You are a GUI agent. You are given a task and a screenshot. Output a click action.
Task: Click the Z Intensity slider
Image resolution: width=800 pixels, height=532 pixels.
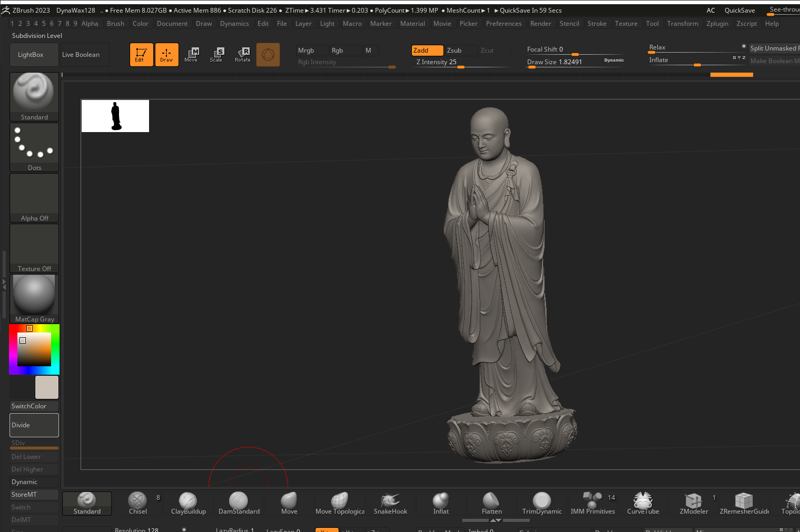461,63
